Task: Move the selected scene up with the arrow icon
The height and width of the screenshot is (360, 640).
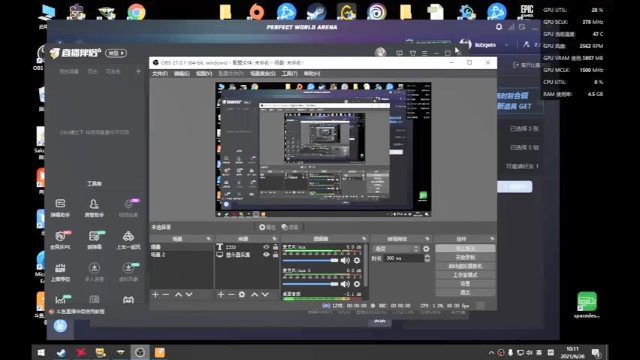Action: (178, 294)
